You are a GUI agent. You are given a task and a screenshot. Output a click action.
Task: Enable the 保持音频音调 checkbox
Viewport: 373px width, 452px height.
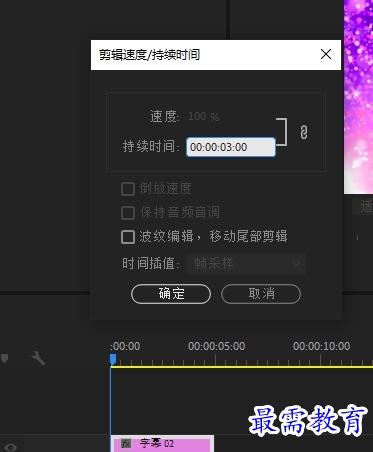(128, 213)
